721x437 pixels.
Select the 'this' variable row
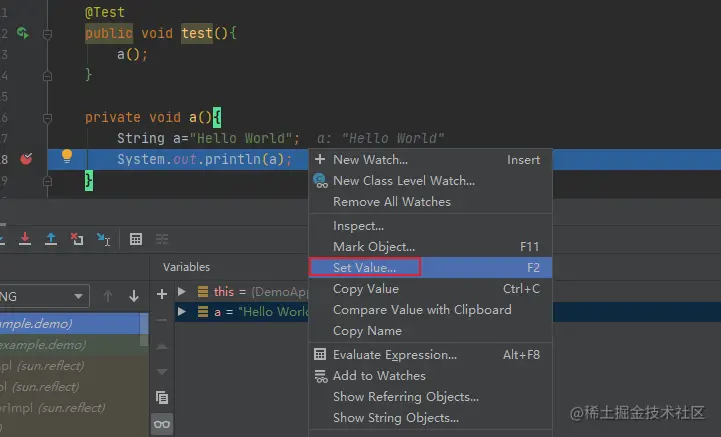242,292
